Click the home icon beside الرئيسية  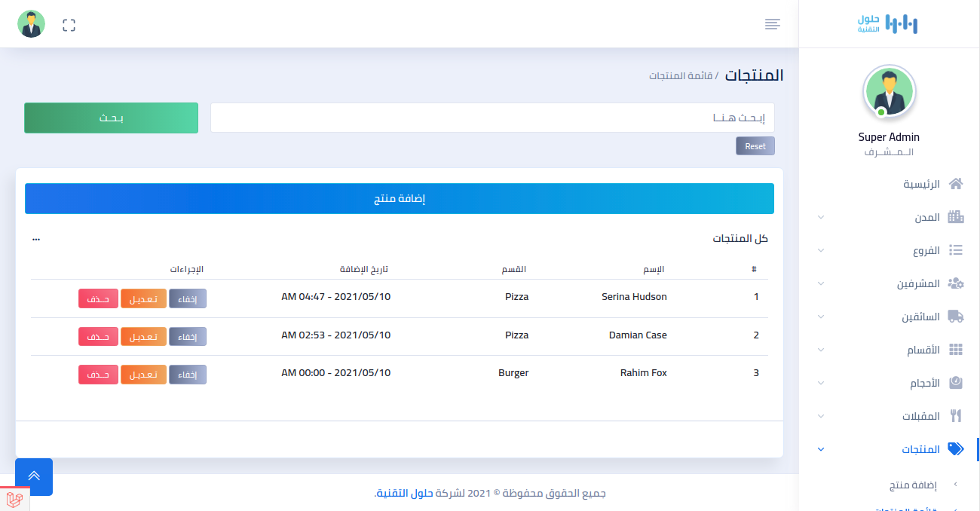coord(956,184)
